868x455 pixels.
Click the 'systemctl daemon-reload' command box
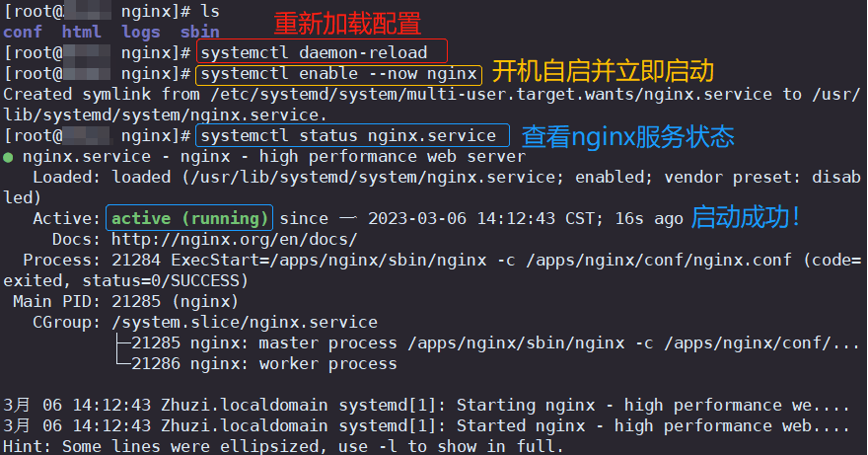point(323,52)
